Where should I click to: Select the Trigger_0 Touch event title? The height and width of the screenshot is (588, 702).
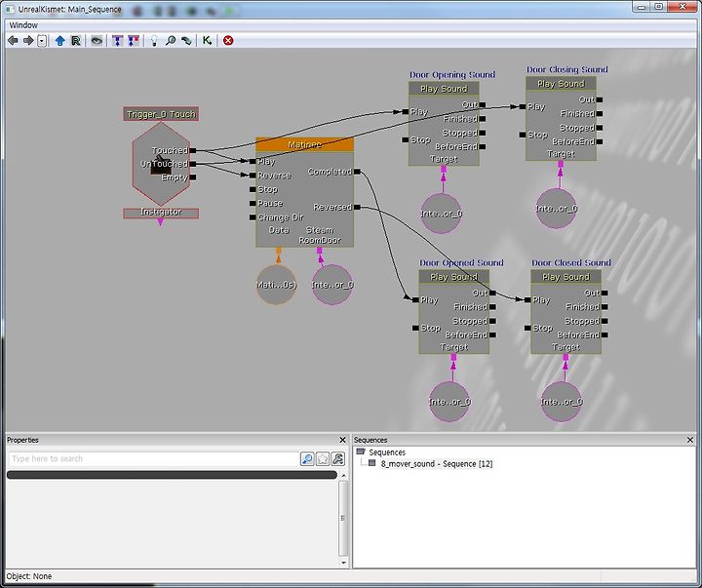tap(161, 114)
